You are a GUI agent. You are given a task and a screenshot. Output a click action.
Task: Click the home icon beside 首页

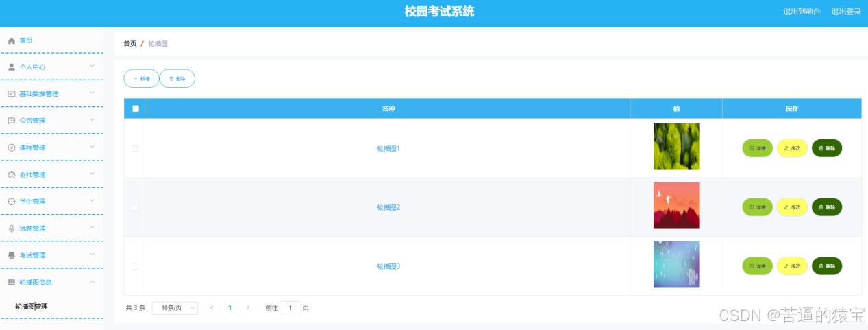[x=11, y=41]
